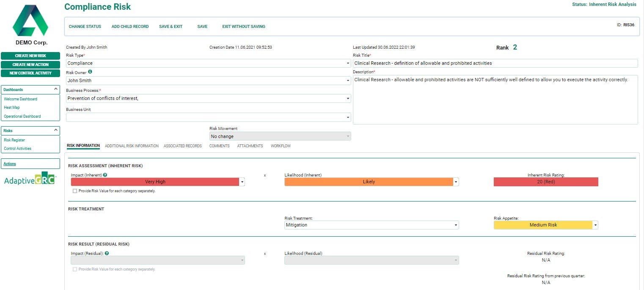Open the Heat Map link
This screenshot has height=290, width=644.
point(12,108)
